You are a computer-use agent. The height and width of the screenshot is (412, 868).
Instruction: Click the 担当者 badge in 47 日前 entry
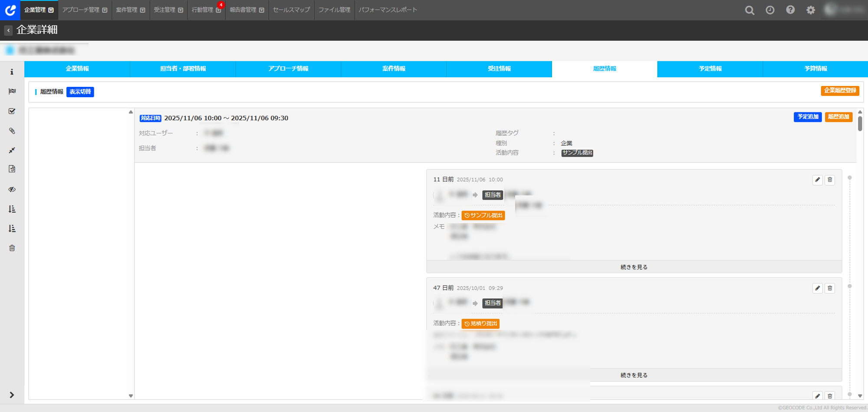(493, 303)
